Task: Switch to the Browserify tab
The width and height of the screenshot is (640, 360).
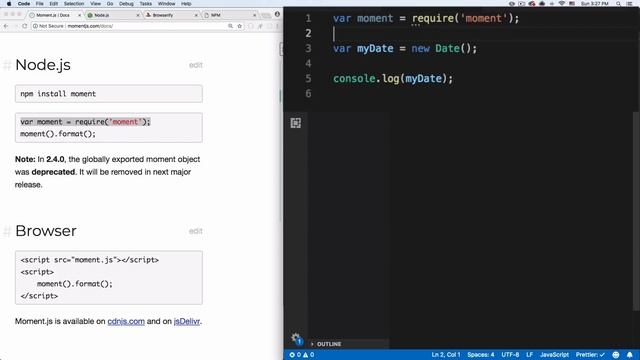Action: [x=171, y=15]
